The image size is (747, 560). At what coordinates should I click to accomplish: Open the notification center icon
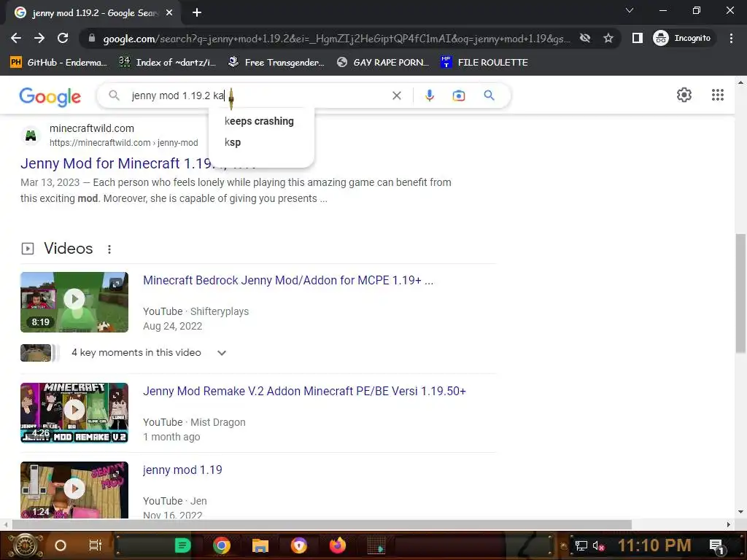[717, 546]
